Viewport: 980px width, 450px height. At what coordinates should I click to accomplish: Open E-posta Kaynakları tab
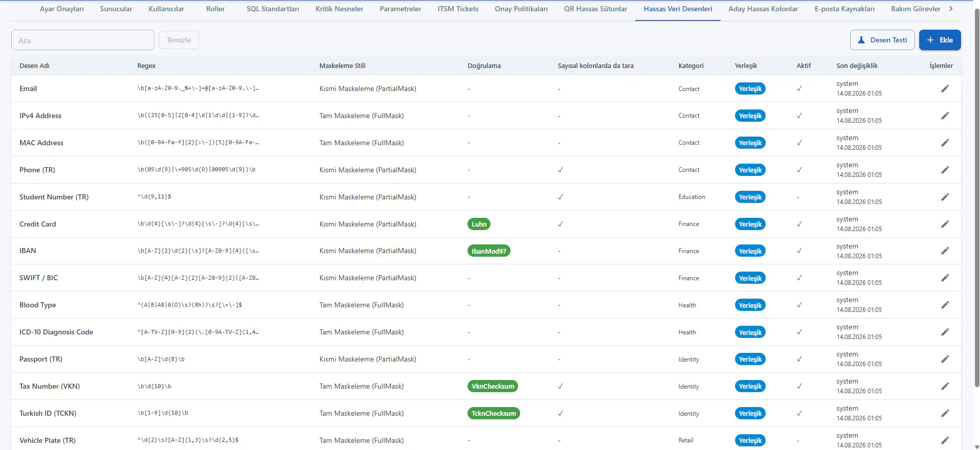tap(844, 9)
